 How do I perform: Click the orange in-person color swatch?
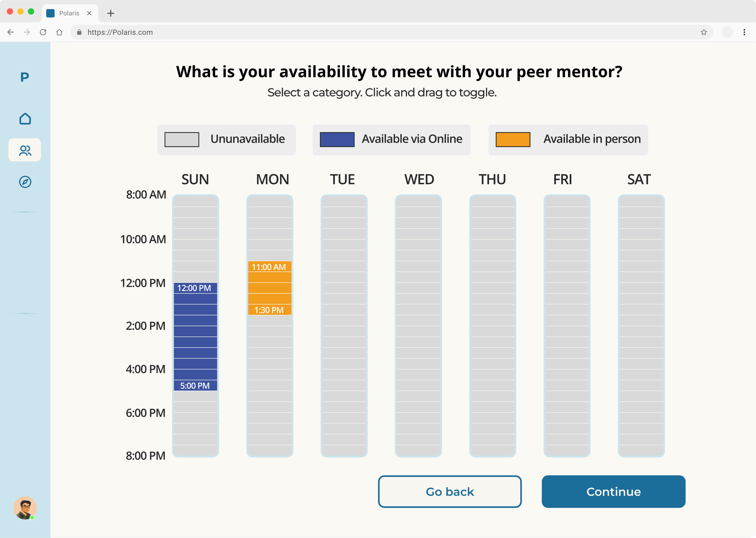coord(513,139)
